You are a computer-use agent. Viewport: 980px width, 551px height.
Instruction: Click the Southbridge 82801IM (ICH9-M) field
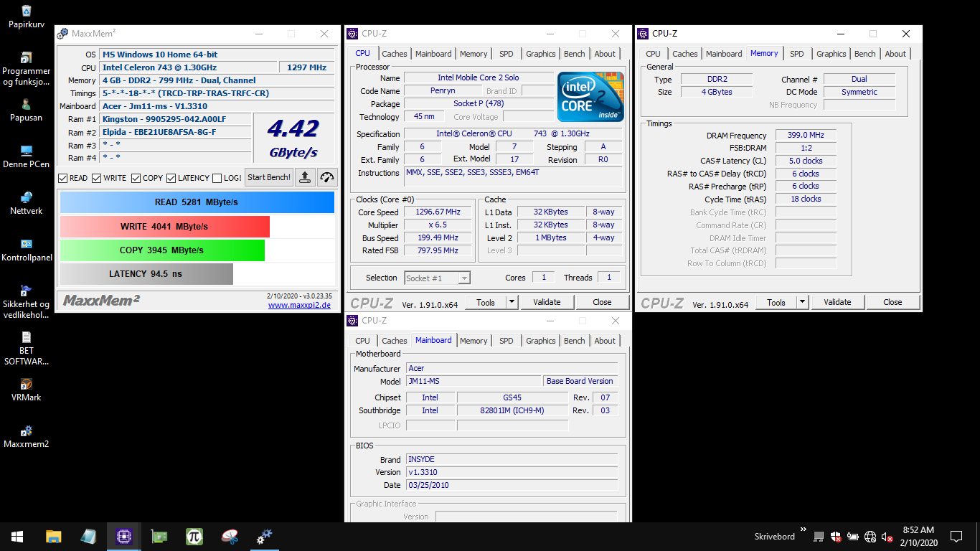[512, 410]
